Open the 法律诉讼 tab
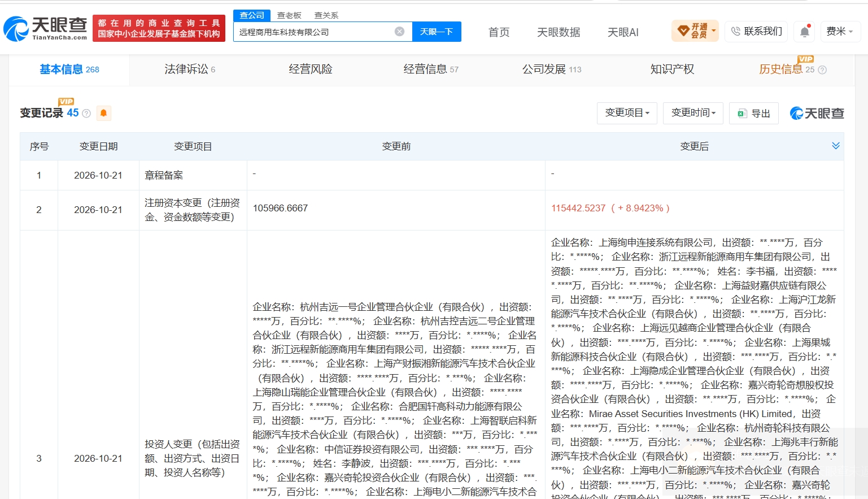The width and height of the screenshot is (868, 499). 190,70
